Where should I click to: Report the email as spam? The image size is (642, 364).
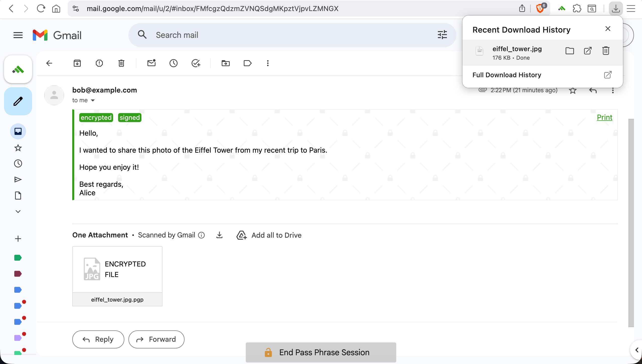click(99, 63)
